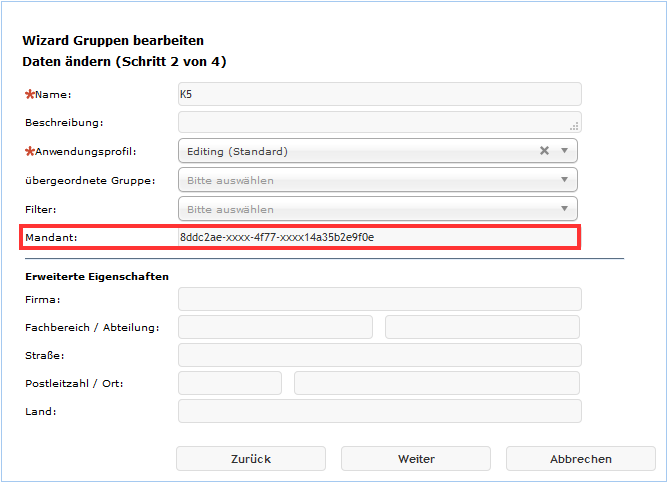Click Bitte auswählen in übergeordnete Gruppe
668x483 pixels.
pos(230,180)
